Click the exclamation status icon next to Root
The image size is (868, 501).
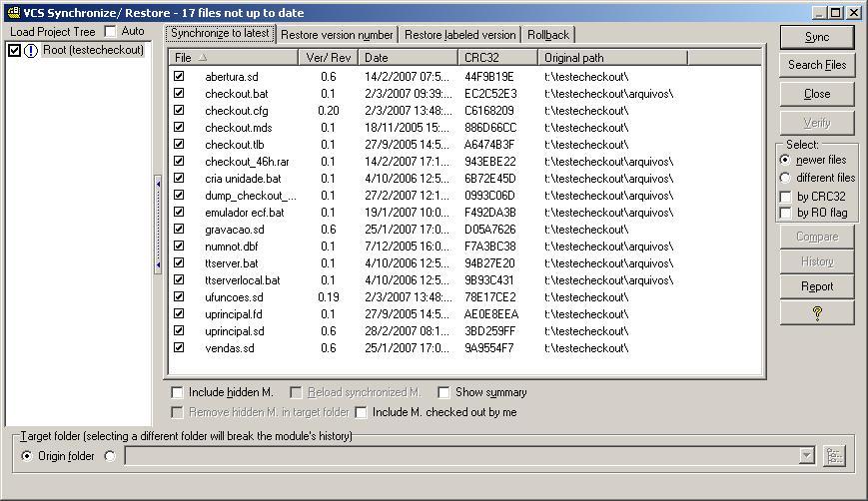click(x=31, y=50)
